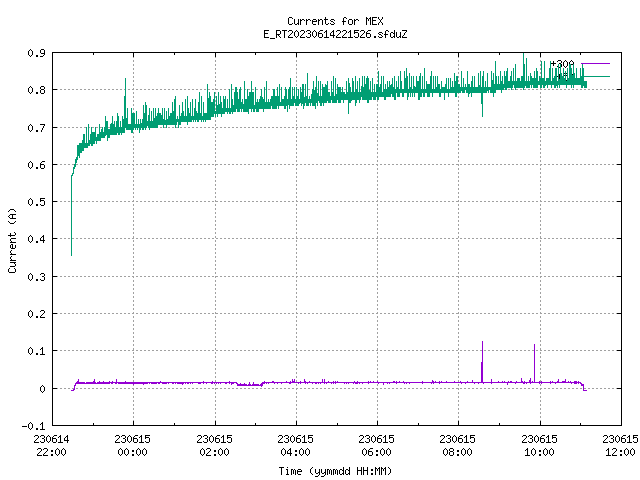Click the 0.8 y-axis tick label
The width and height of the screenshot is (640, 480).
click(36, 90)
